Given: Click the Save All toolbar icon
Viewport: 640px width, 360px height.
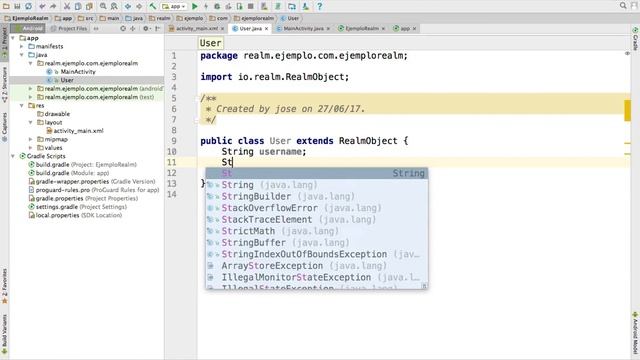Looking at the screenshot, I should point(17,6).
